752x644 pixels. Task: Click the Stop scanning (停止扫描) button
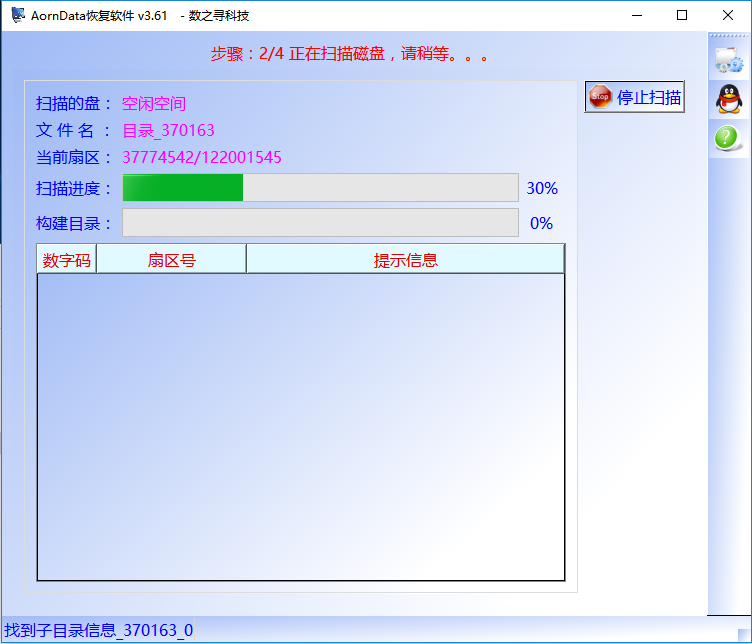634,97
